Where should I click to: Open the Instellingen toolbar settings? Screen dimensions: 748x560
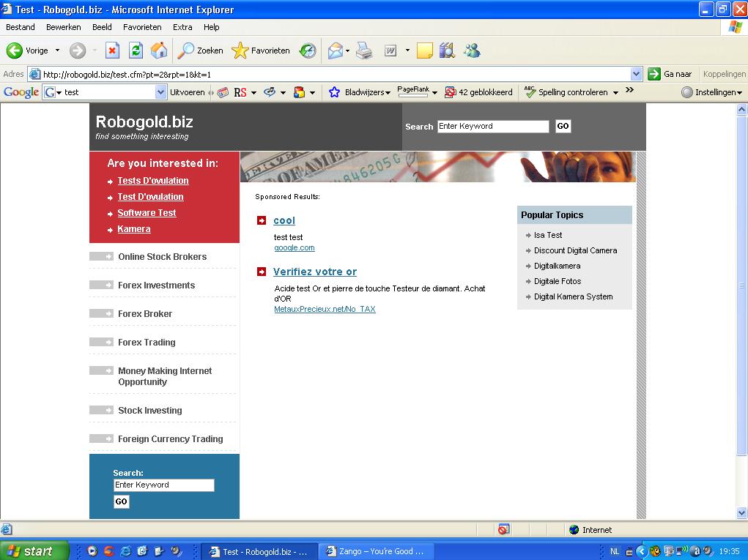[711, 92]
